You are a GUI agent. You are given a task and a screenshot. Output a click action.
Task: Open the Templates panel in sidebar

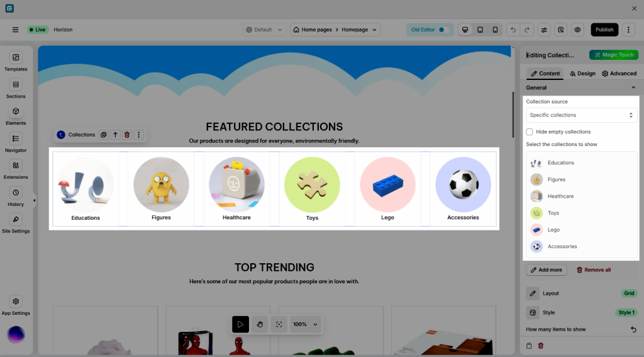pyautogui.click(x=16, y=61)
